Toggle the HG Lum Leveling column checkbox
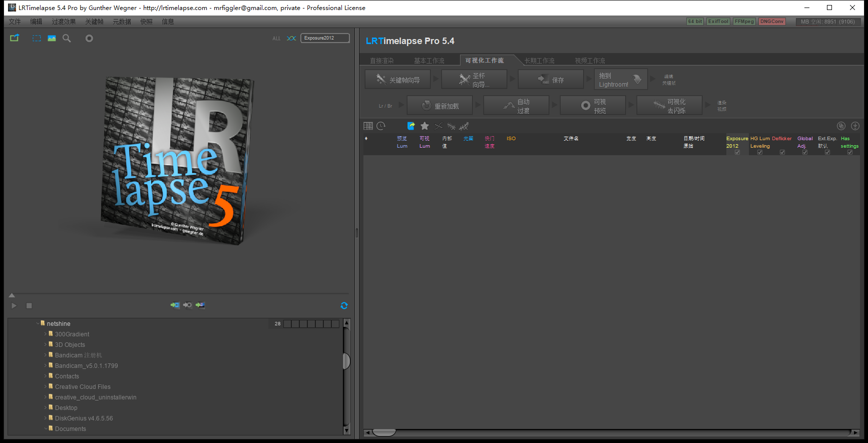 click(x=760, y=152)
